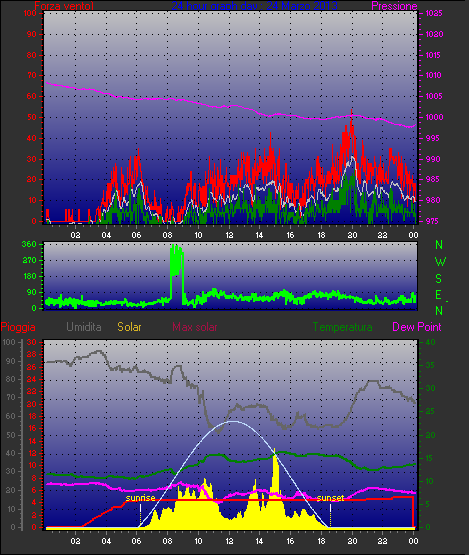Click the "S" compass direction letter
This screenshot has height=555, width=469.
(x=439, y=279)
